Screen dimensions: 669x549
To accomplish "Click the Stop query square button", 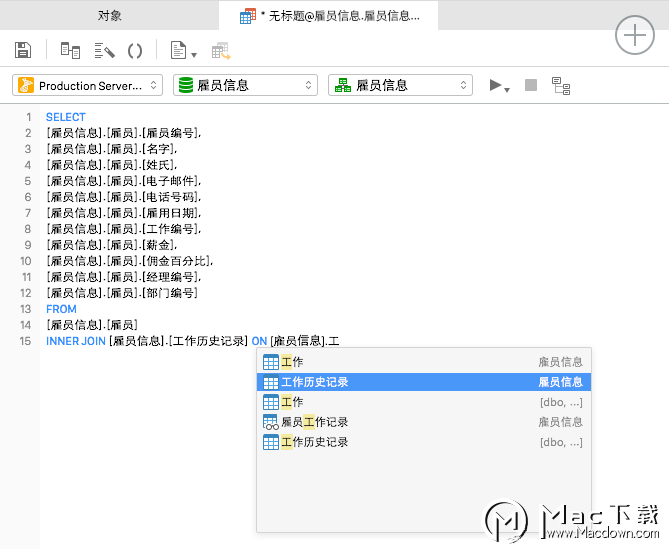I will click(531, 85).
